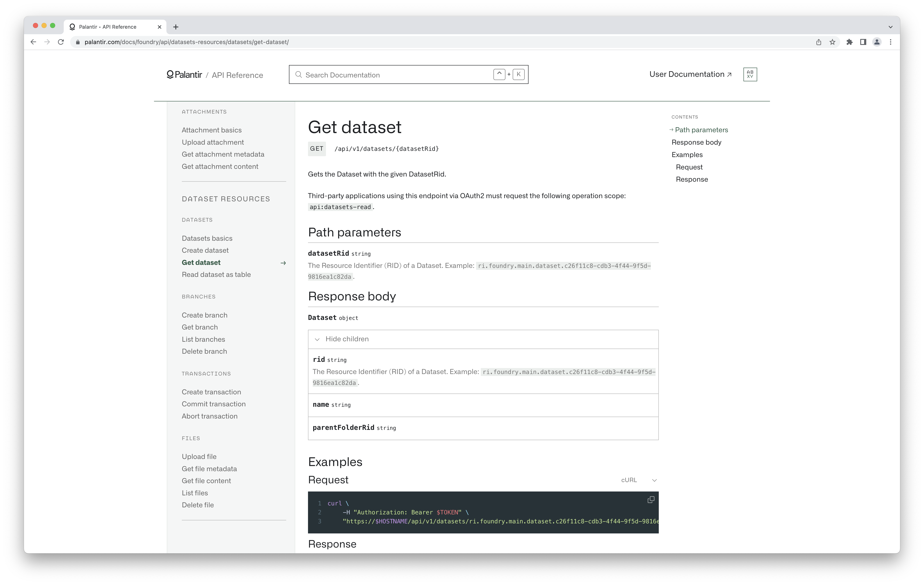Open the cURL language dropdown
Screen dimensions: 924x585
coord(639,480)
